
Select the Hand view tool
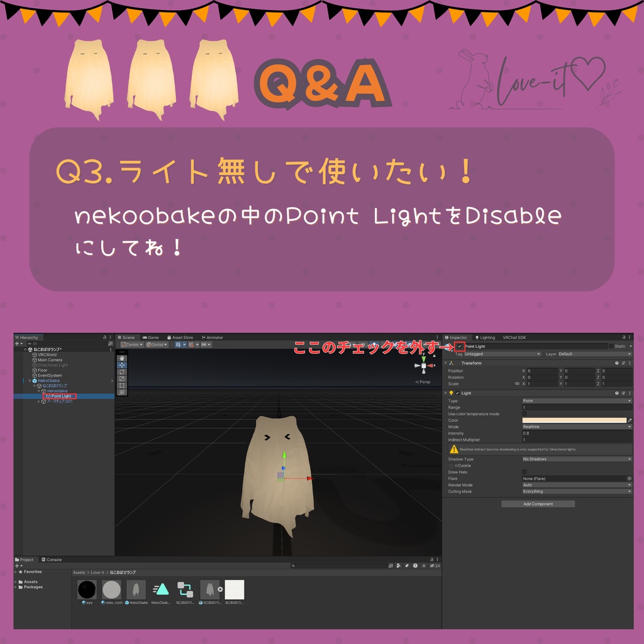click(122, 358)
